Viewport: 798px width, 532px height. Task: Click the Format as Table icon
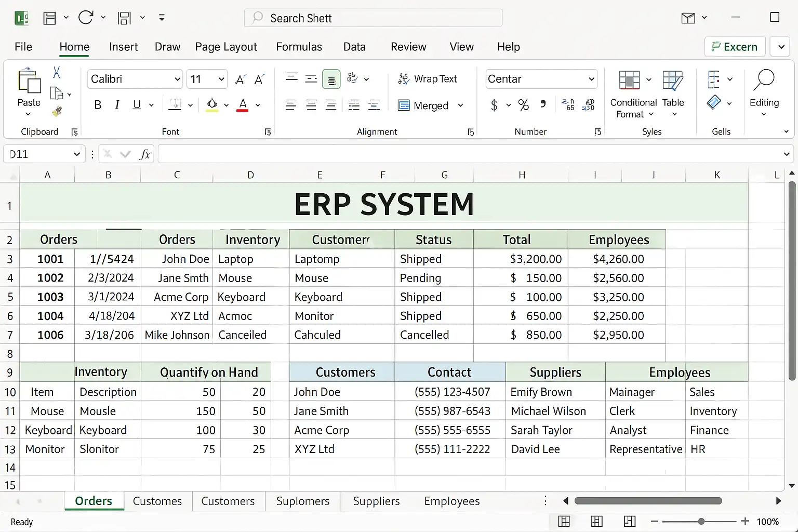coord(673,81)
